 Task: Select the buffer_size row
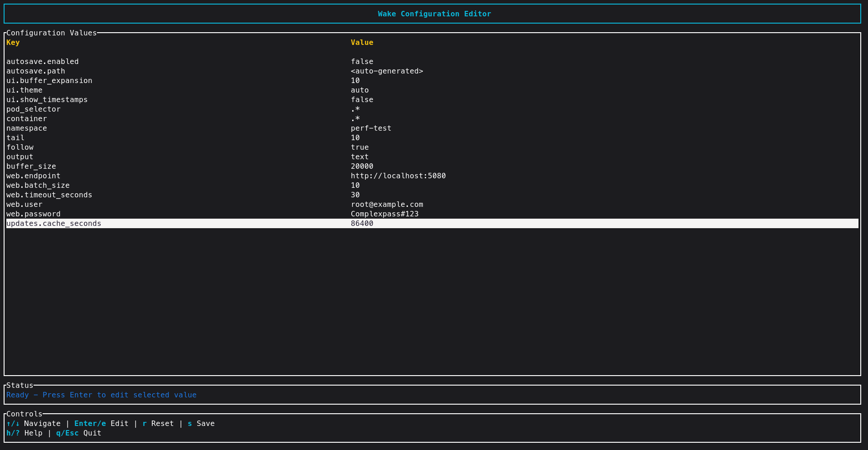pyautogui.click(x=31, y=166)
